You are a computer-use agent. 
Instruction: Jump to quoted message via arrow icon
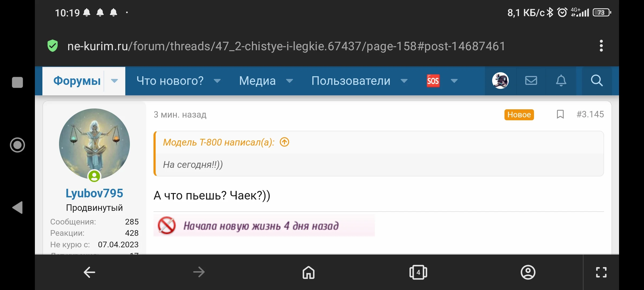click(284, 142)
